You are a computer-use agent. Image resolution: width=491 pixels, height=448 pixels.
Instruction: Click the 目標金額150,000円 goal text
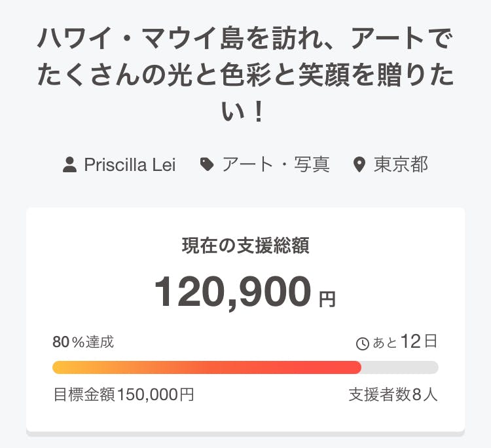(x=123, y=394)
